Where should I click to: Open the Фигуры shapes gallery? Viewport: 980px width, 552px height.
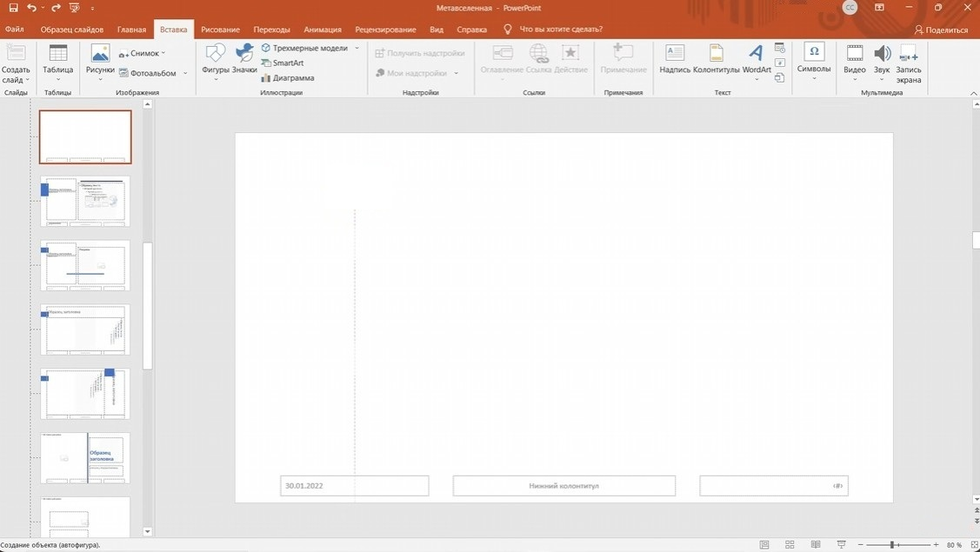click(216, 61)
